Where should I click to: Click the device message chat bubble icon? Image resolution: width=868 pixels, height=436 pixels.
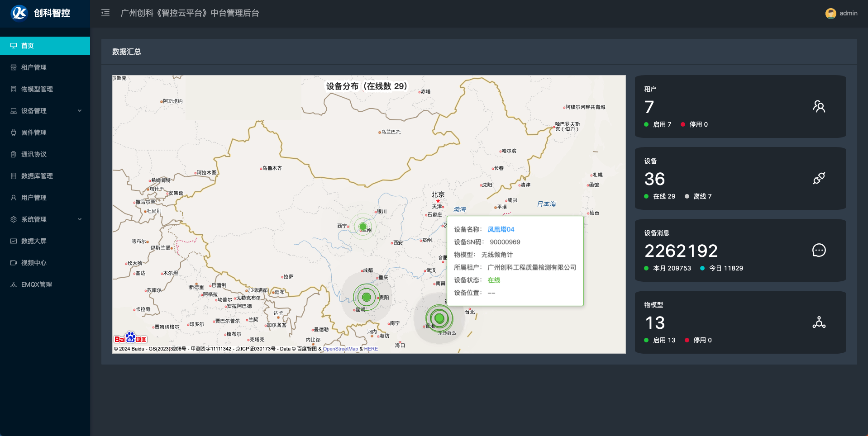tap(819, 251)
